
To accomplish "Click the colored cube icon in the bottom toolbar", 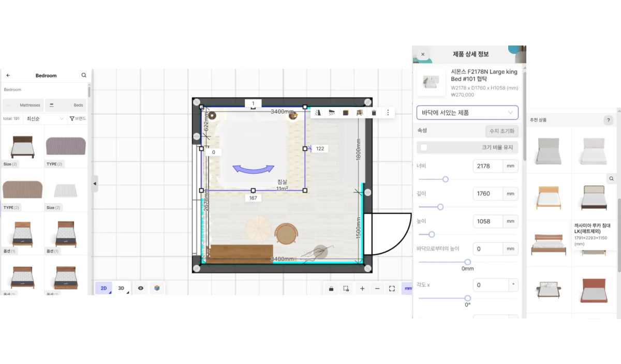I will click(157, 288).
